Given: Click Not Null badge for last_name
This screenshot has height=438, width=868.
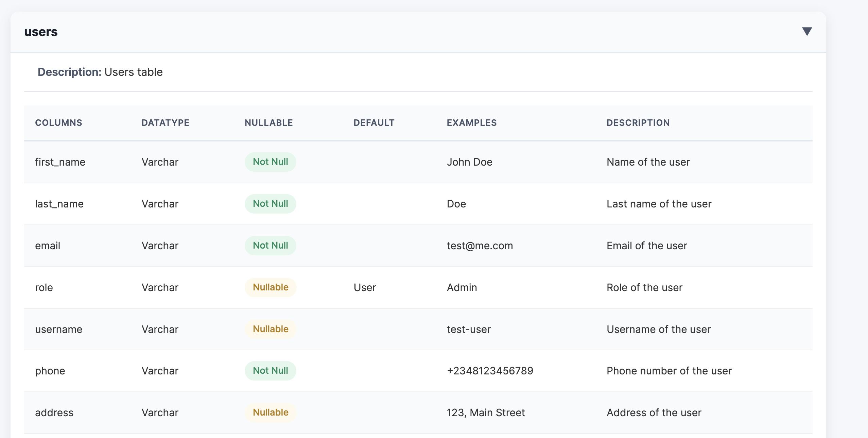Looking at the screenshot, I should [x=270, y=204].
